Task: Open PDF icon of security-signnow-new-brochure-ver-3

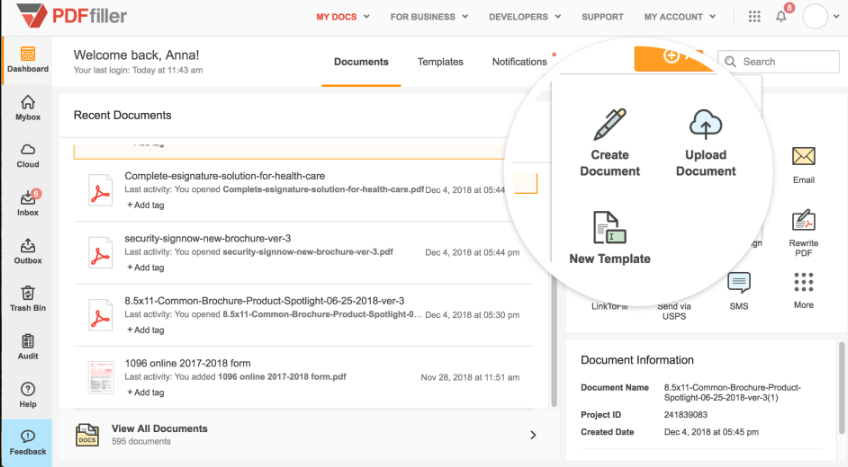Action: [x=101, y=253]
